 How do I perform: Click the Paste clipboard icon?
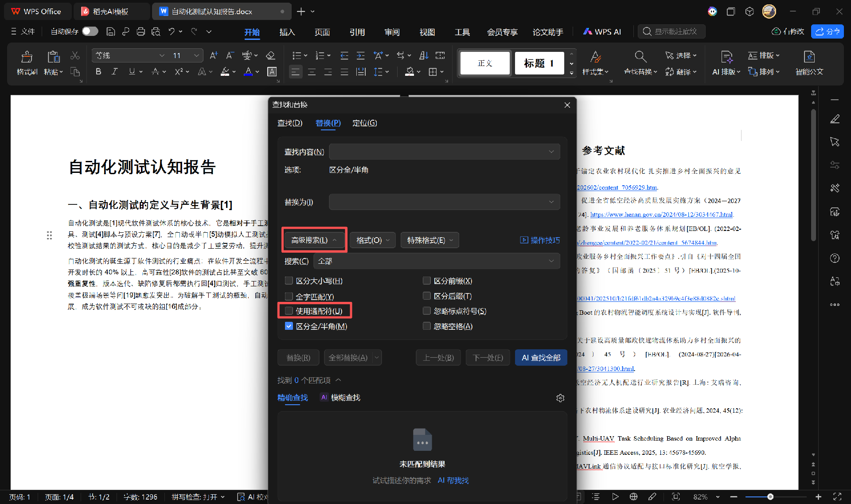tap(54, 57)
